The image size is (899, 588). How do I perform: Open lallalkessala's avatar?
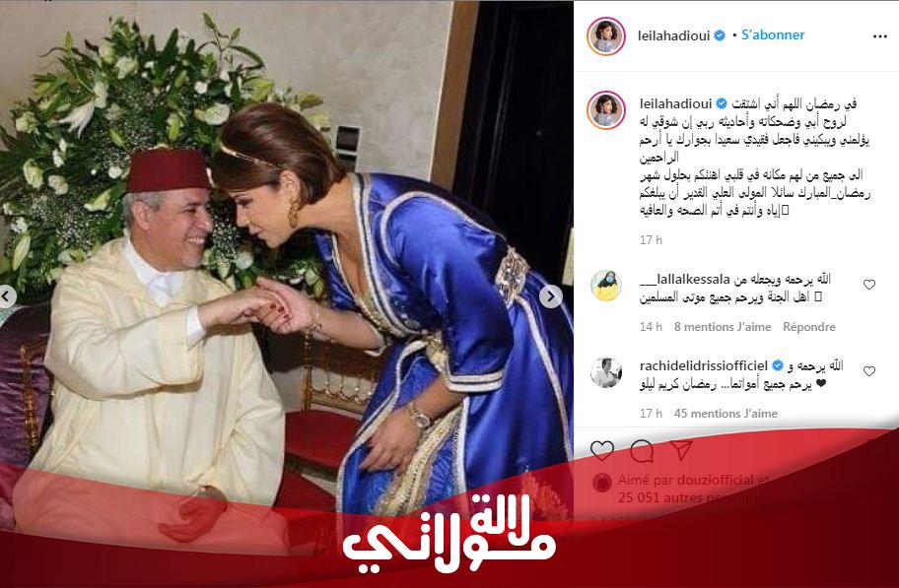tap(606, 286)
